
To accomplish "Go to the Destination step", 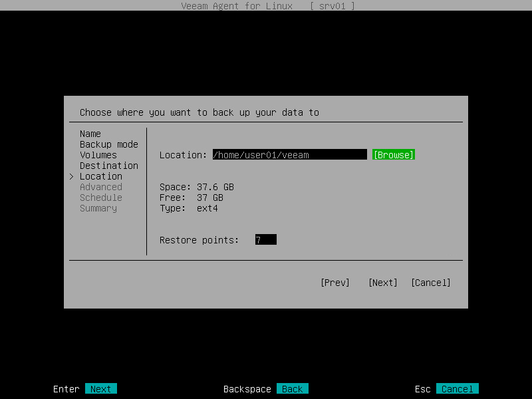I will coord(109,166).
